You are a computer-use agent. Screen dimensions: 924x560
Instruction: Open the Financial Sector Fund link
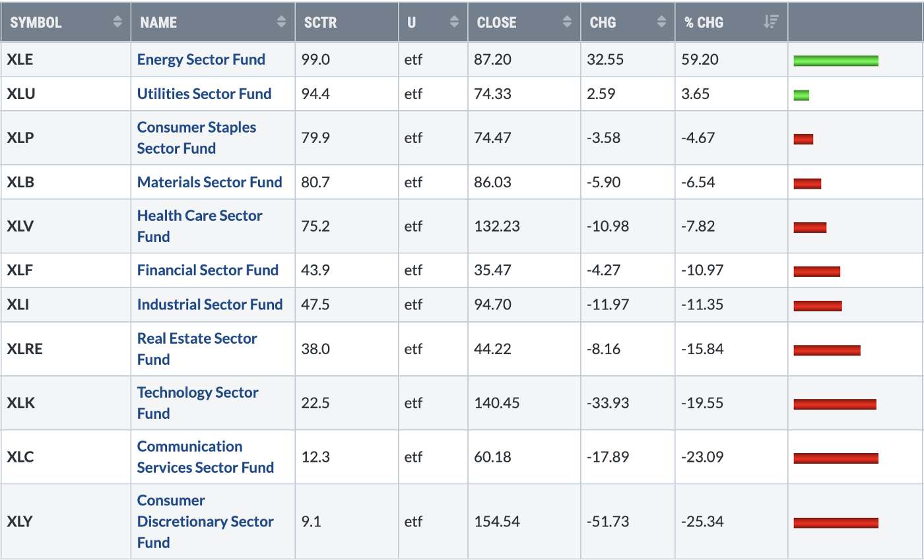pos(207,270)
